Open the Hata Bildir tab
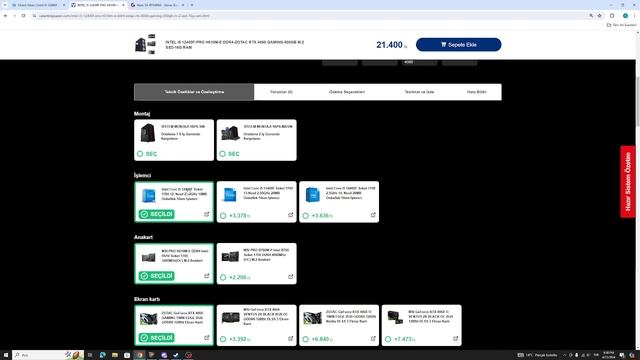The height and width of the screenshot is (360, 640). [x=476, y=92]
